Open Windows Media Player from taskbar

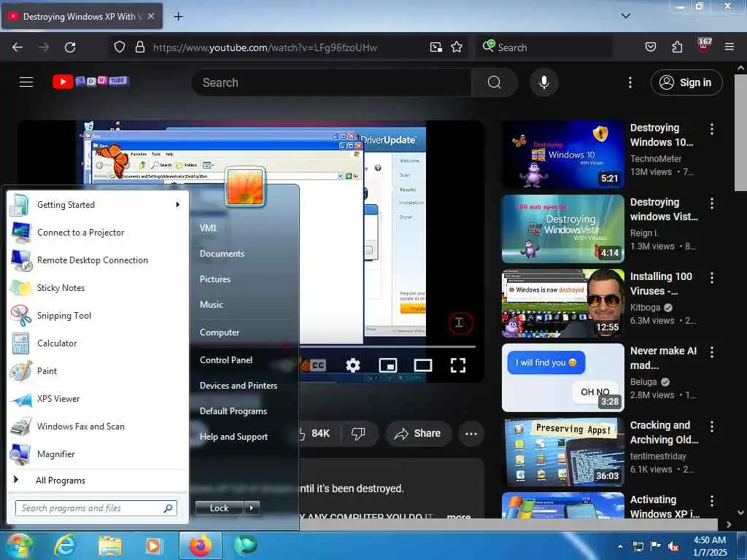(154, 545)
